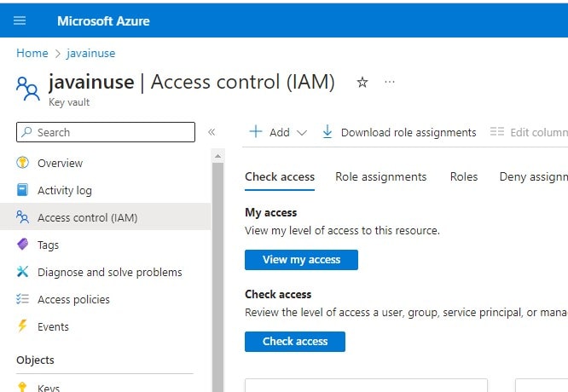568x392 pixels.
Task: Go to Home breadcrumb
Action: coord(32,53)
